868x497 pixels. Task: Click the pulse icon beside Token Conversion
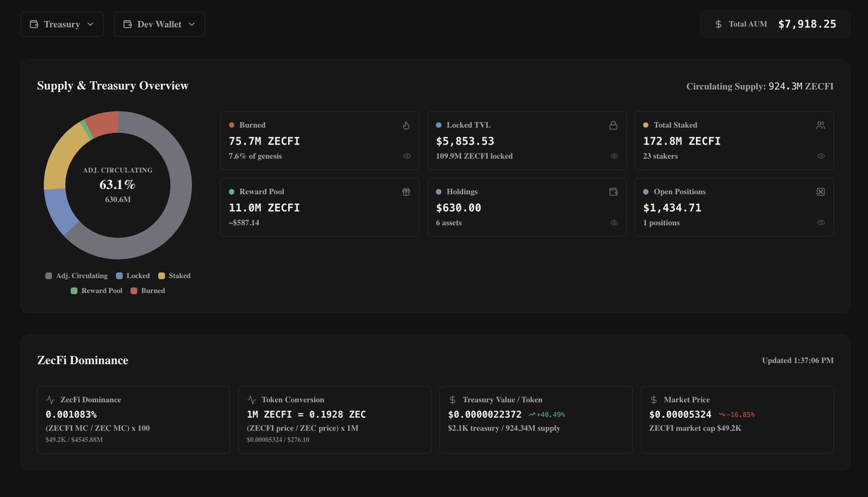pyautogui.click(x=251, y=399)
